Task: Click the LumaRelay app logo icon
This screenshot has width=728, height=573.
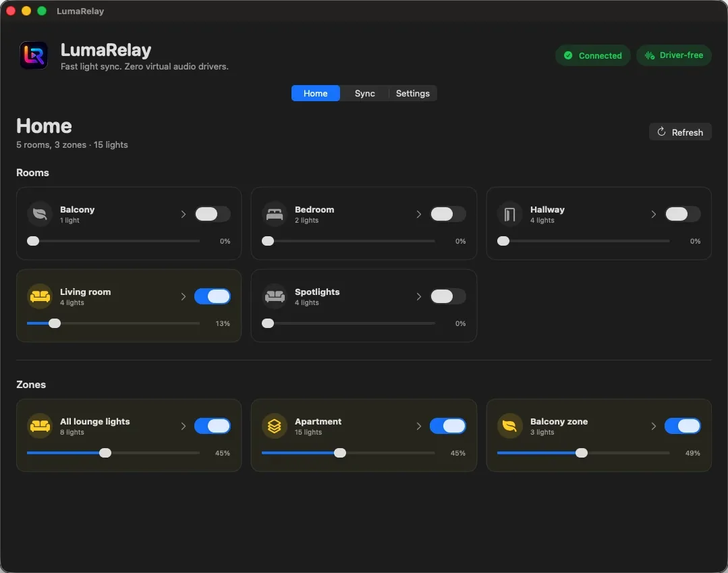Action: coord(34,55)
